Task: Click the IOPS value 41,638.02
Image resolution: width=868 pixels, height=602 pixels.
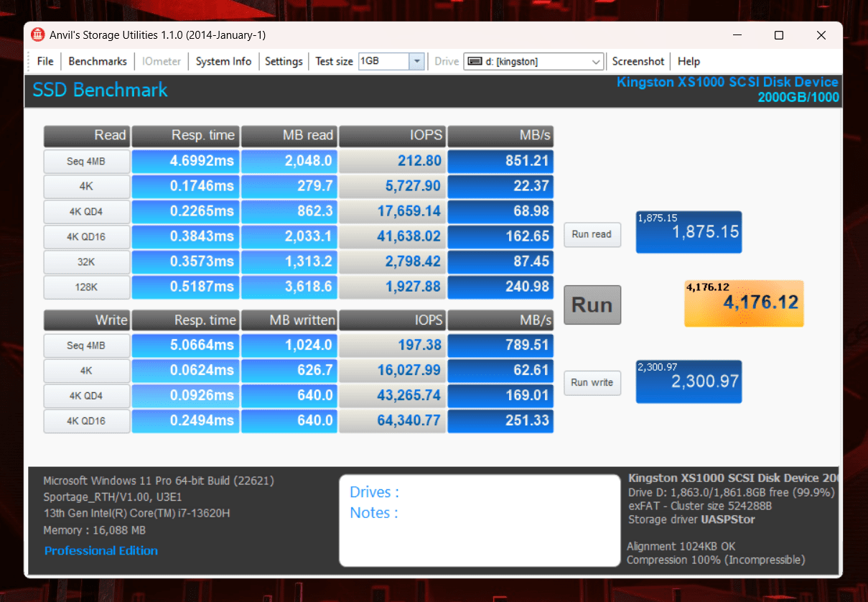Action: pos(392,237)
